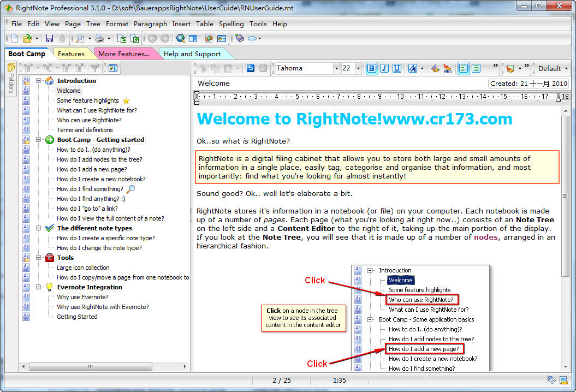Toggle bold formatting
Image resolution: width=576 pixels, height=392 pixels.
pos(372,68)
